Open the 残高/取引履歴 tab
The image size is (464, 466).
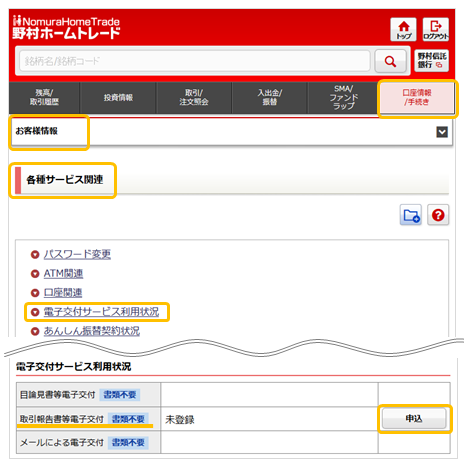(44, 97)
